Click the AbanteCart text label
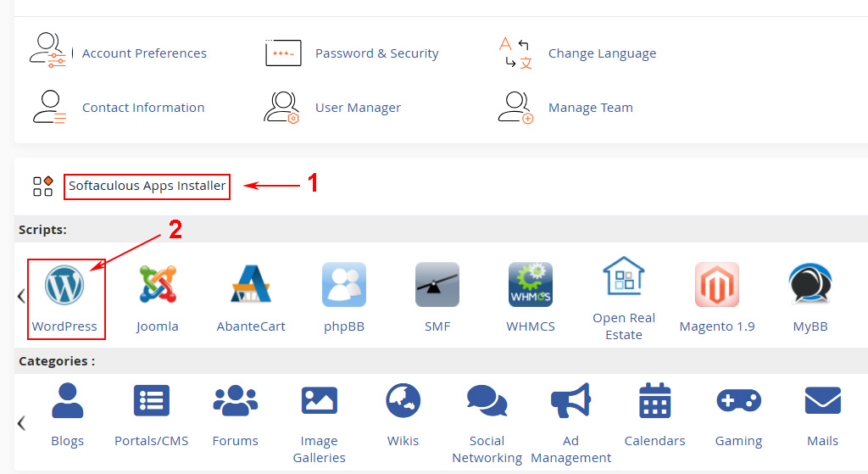 [251, 326]
